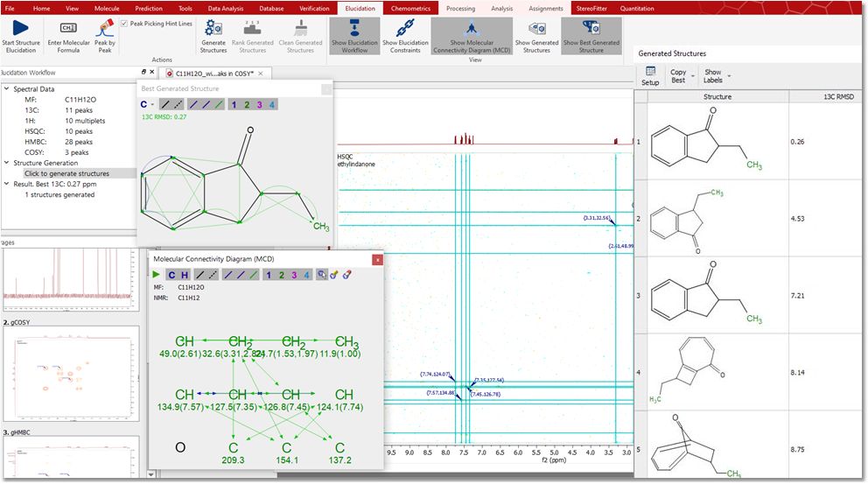868x484 pixels.
Task: Open Show Elucidation Constraints
Action: (405, 37)
